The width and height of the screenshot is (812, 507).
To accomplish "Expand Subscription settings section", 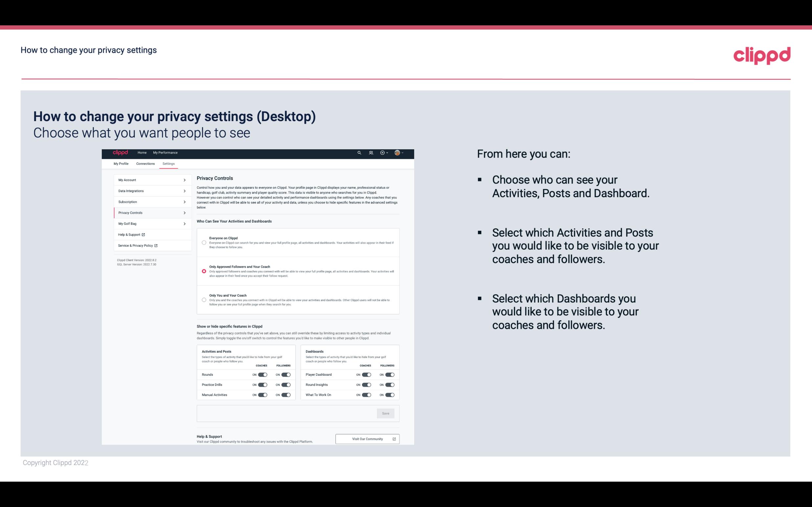I will (x=150, y=201).
